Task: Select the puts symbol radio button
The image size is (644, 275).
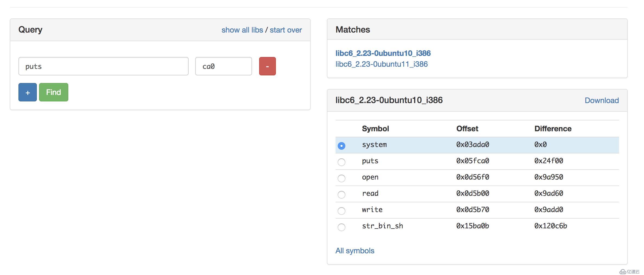Action: (x=342, y=162)
